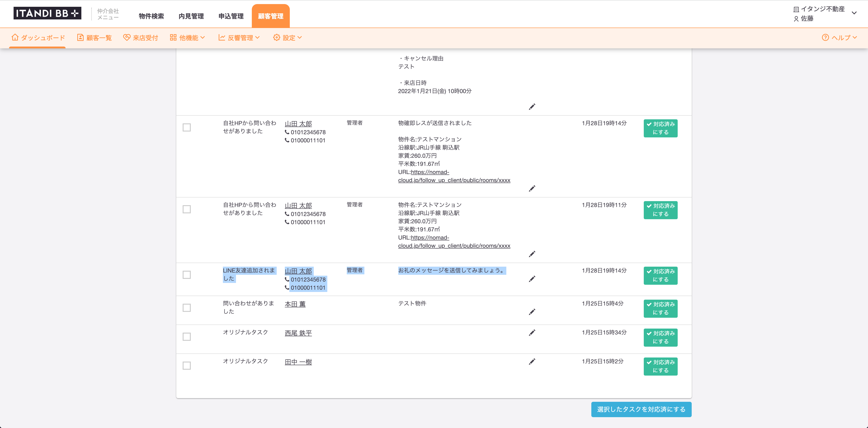The height and width of the screenshot is (428, 868).
Task: Mark 田中 一樹 row as 対応済み
Action: pyautogui.click(x=660, y=367)
